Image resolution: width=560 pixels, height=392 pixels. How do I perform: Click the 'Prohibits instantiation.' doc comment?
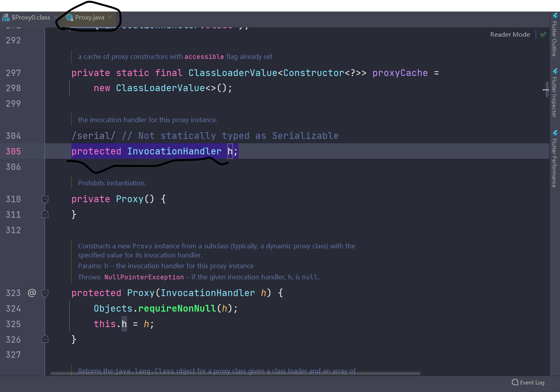(x=112, y=183)
